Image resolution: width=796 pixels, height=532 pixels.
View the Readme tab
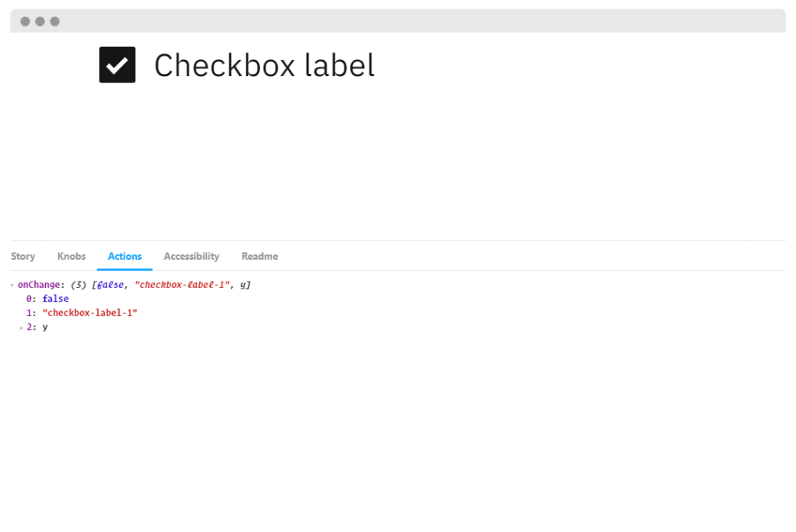pyautogui.click(x=259, y=256)
